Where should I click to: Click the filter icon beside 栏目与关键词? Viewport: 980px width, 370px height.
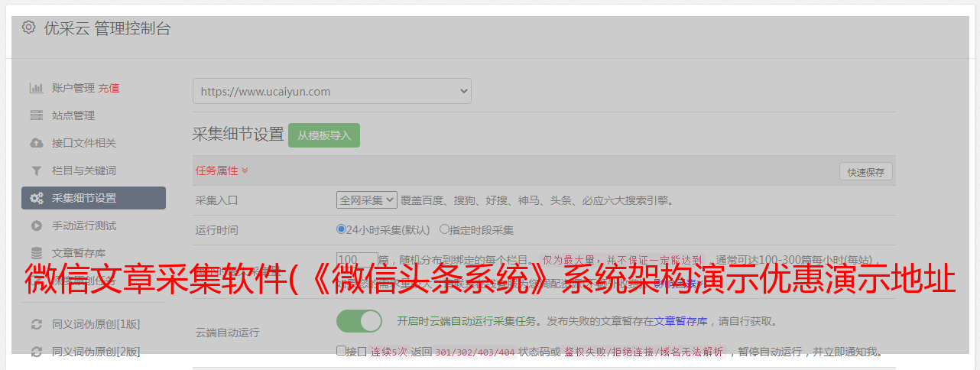click(36, 170)
